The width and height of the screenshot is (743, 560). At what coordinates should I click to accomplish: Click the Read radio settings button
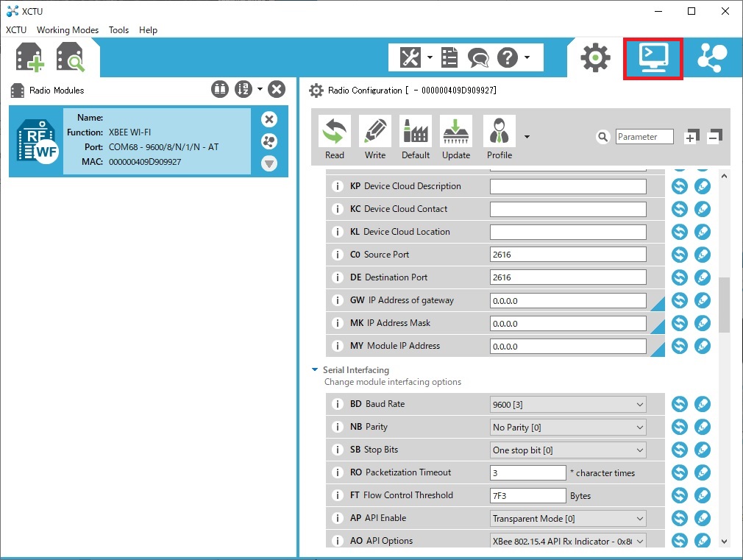pyautogui.click(x=335, y=138)
